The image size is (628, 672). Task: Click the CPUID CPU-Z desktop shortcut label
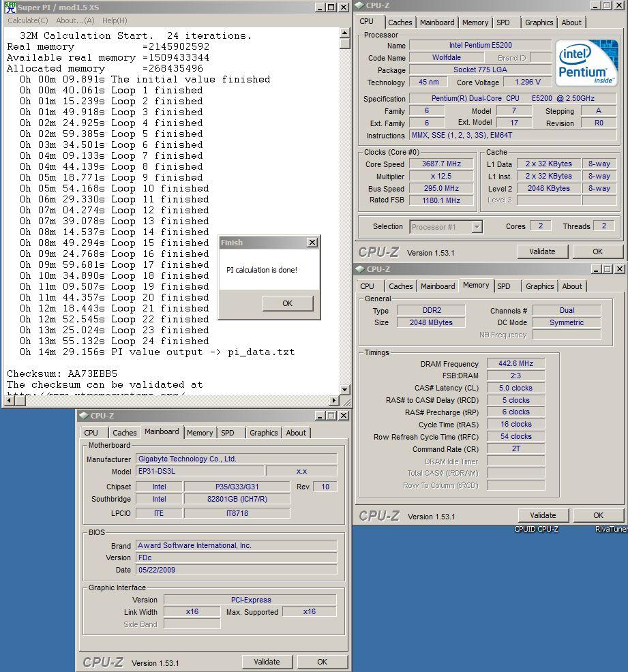[536, 530]
